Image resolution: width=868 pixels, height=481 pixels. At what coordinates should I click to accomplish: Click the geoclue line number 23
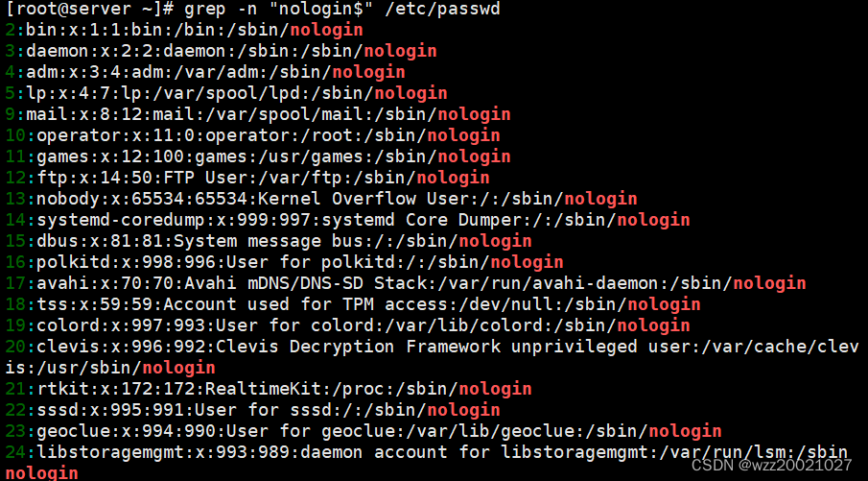pyautogui.click(x=15, y=431)
